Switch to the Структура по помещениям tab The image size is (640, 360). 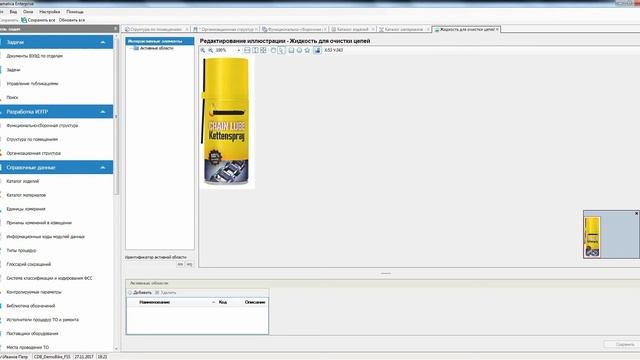point(156,29)
